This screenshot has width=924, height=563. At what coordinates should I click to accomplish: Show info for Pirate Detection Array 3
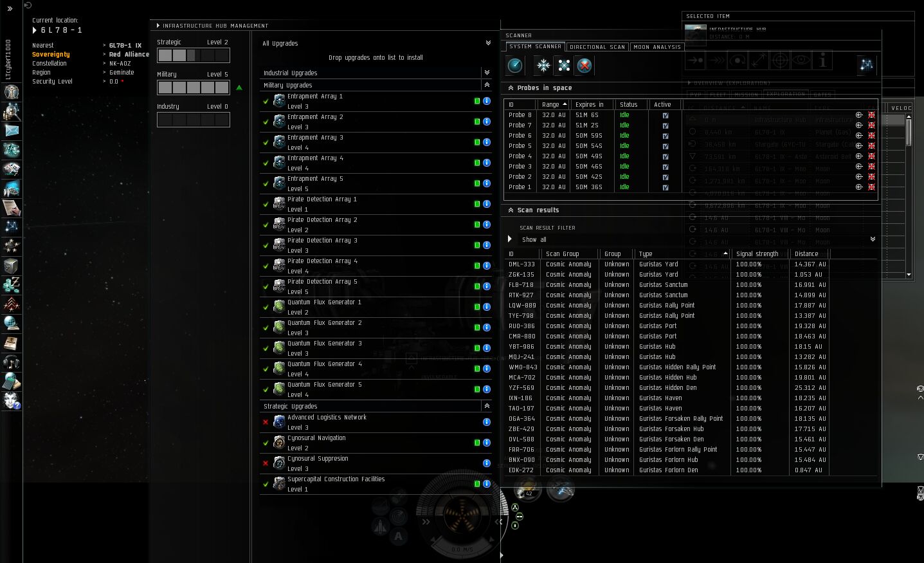click(487, 245)
